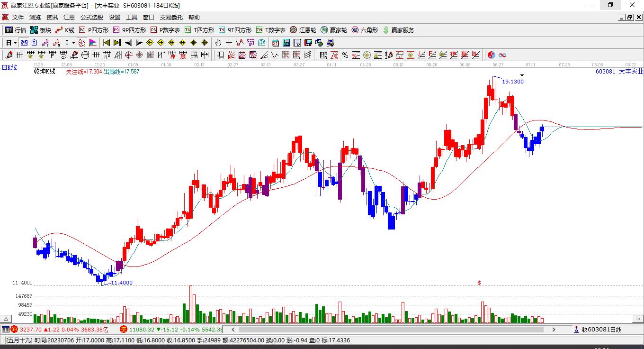644x349 pixels.
Task: Launch the 赢家轮 wheel tool
Action: [x=334, y=30]
